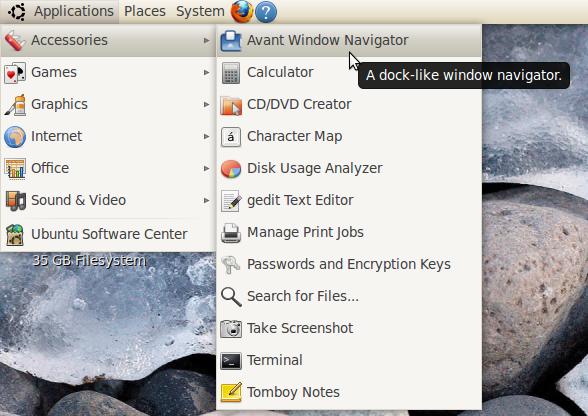Click the Graphics paintbrush icon

[15, 104]
